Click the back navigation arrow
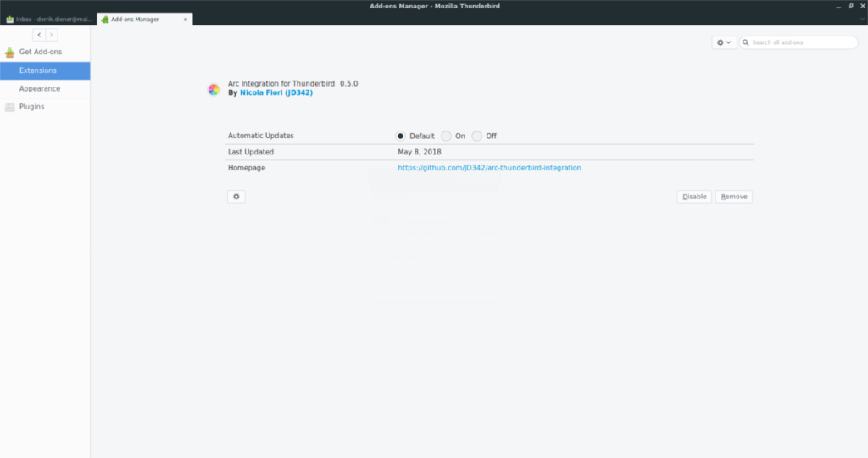Viewport: 868px width, 458px height. (39, 35)
